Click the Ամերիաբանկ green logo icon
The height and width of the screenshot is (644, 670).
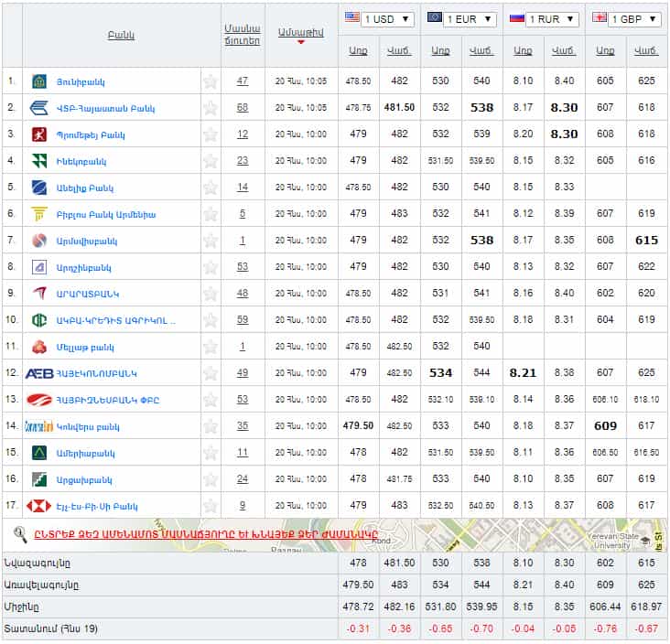click(39, 453)
